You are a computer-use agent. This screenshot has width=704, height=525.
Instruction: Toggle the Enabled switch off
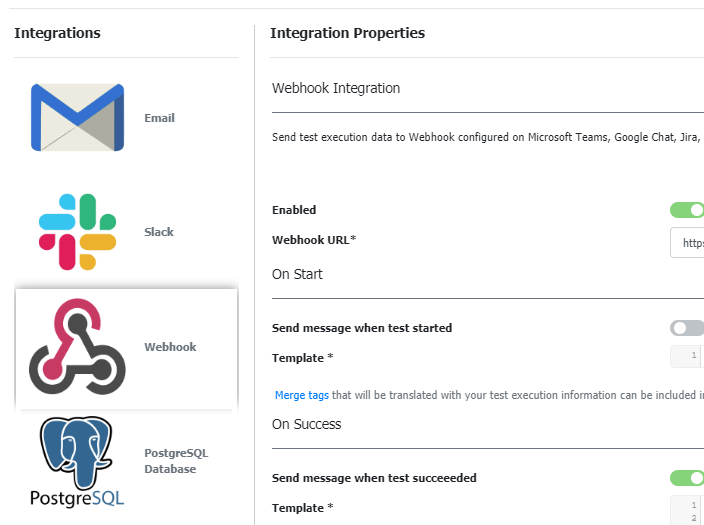(x=687, y=210)
